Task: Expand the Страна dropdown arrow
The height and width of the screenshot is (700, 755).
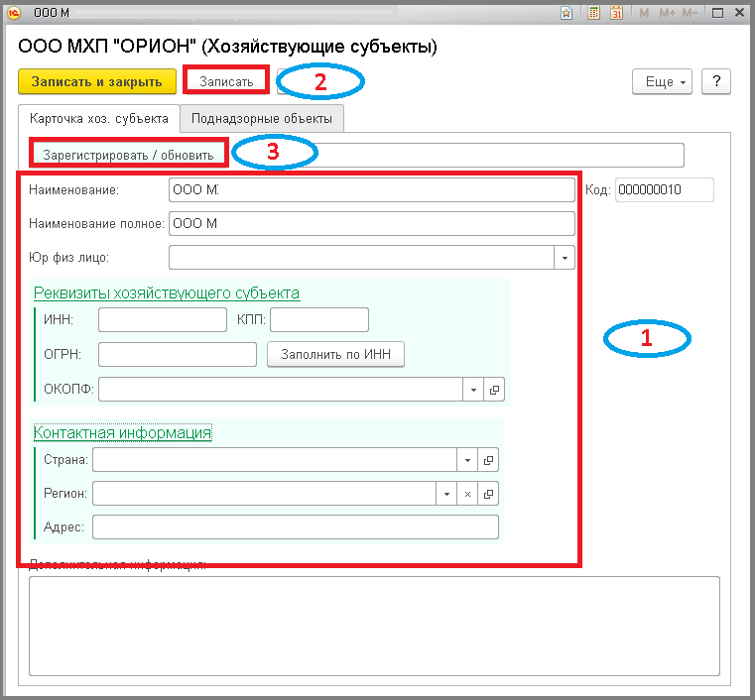Action: [x=467, y=460]
